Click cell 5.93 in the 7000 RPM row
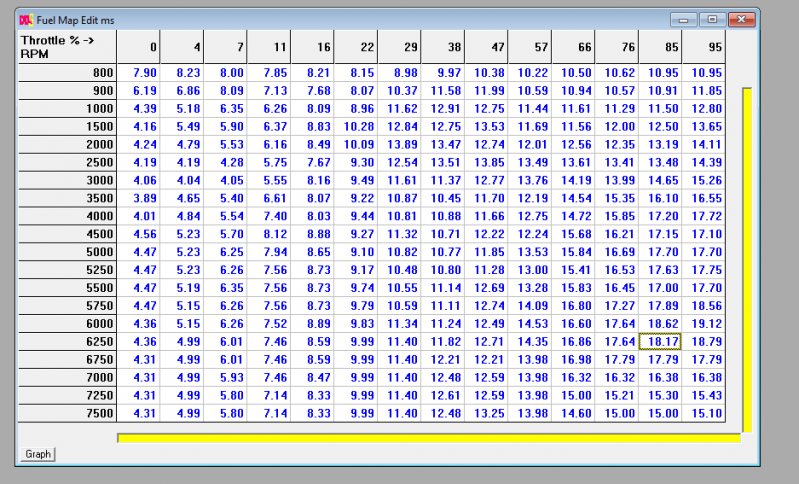Viewport: 799px width, 484px height. 225,378
